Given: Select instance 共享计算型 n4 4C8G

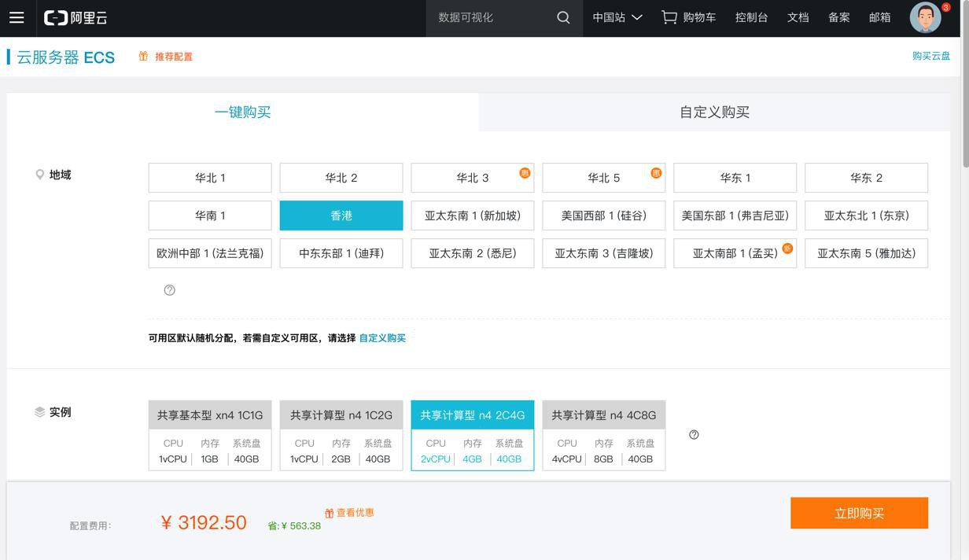Looking at the screenshot, I should pyautogui.click(x=603, y=415).
